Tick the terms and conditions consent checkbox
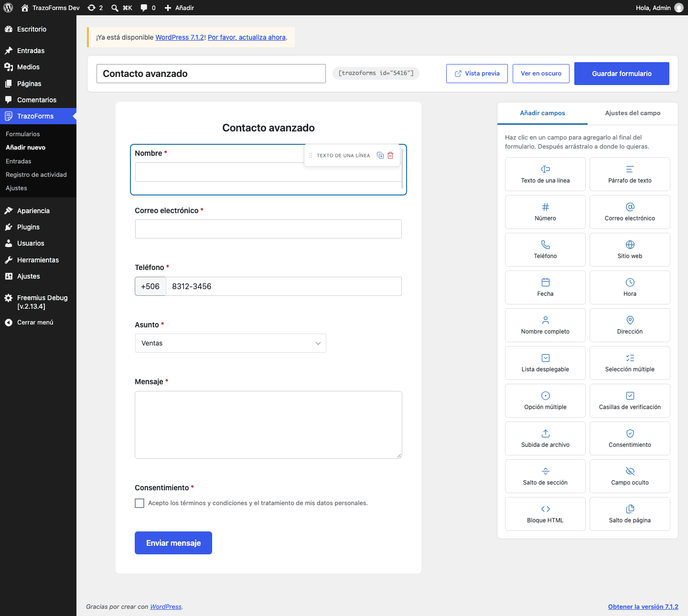688x616 pixels. [x=140, y=503]
